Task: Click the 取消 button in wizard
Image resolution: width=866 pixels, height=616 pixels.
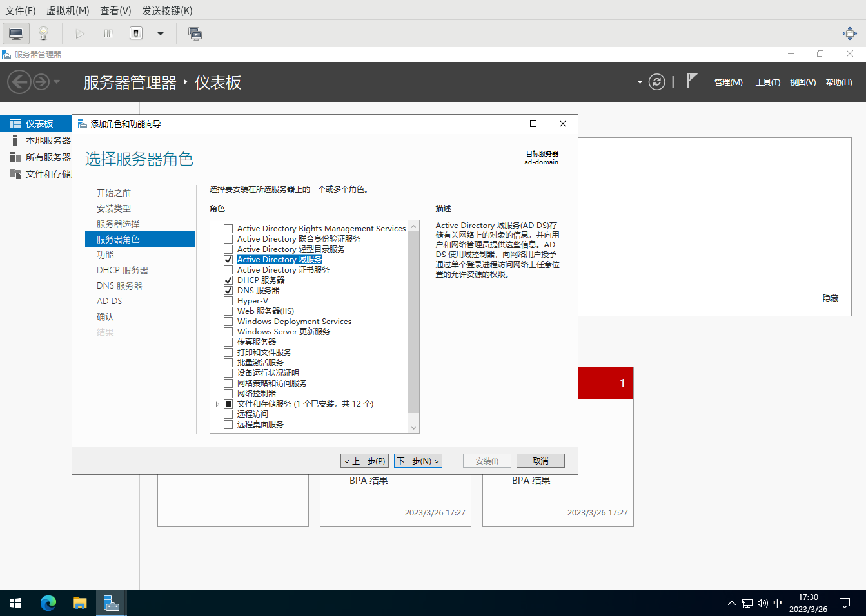Action: point(540,461)
